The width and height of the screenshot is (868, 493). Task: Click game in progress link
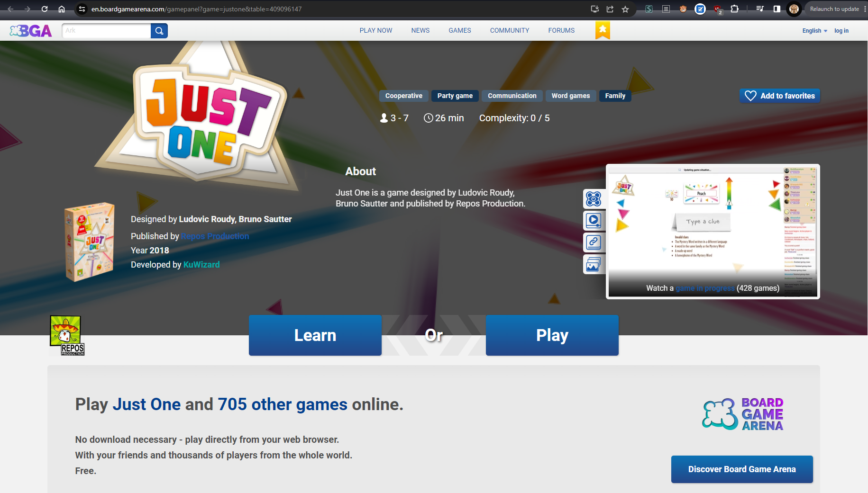coord(705,288)
